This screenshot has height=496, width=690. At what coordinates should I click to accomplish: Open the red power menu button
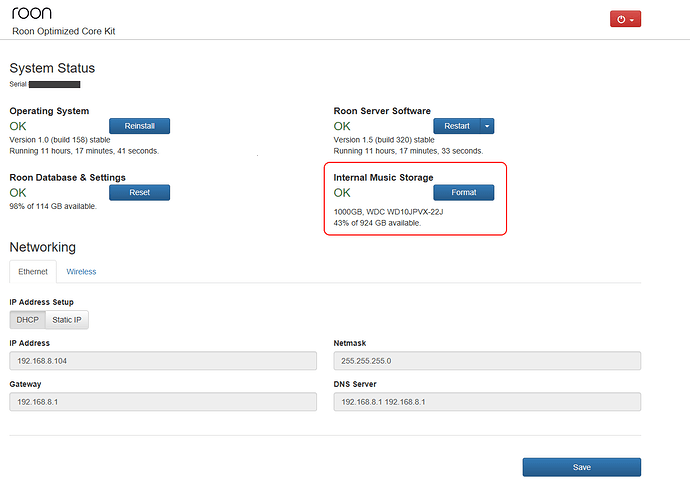625,19
